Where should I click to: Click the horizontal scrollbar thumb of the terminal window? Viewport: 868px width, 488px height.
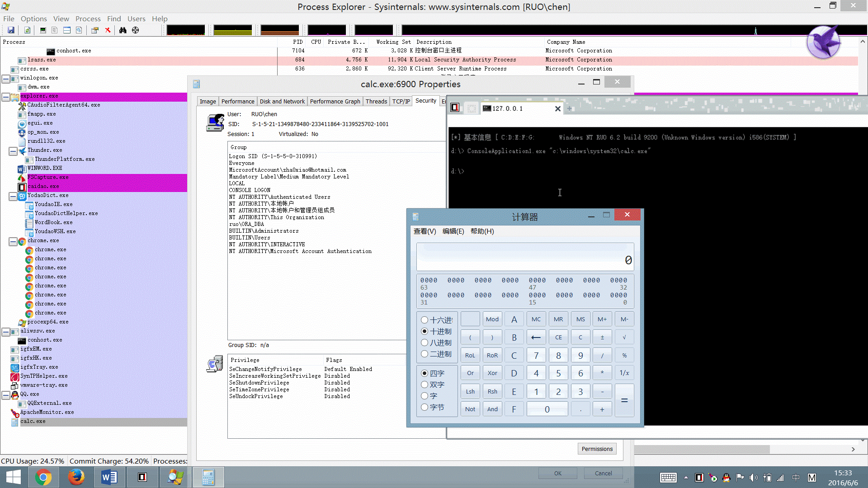point(702,449)
